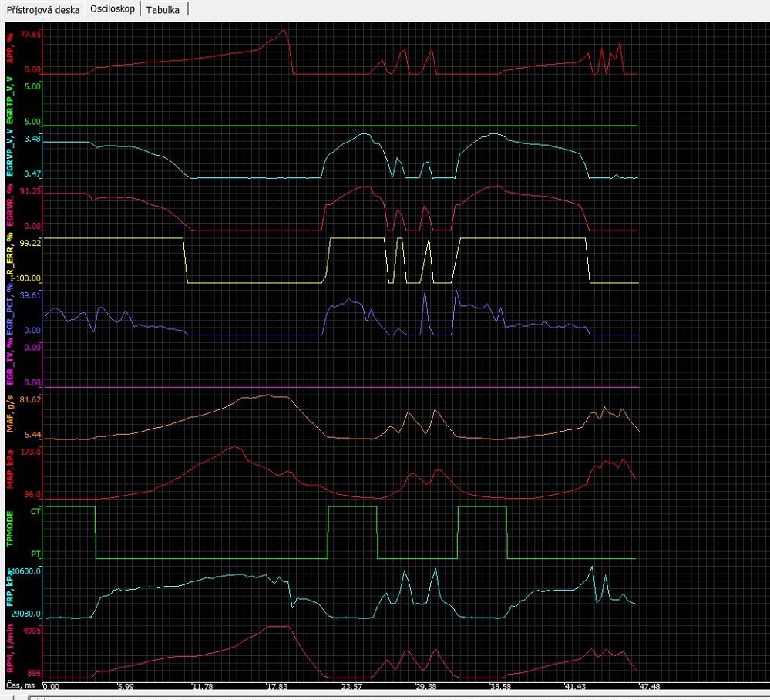The image size is (770, 700).
Task: Select the green EGRTP_V channel label
Action: 9,101
